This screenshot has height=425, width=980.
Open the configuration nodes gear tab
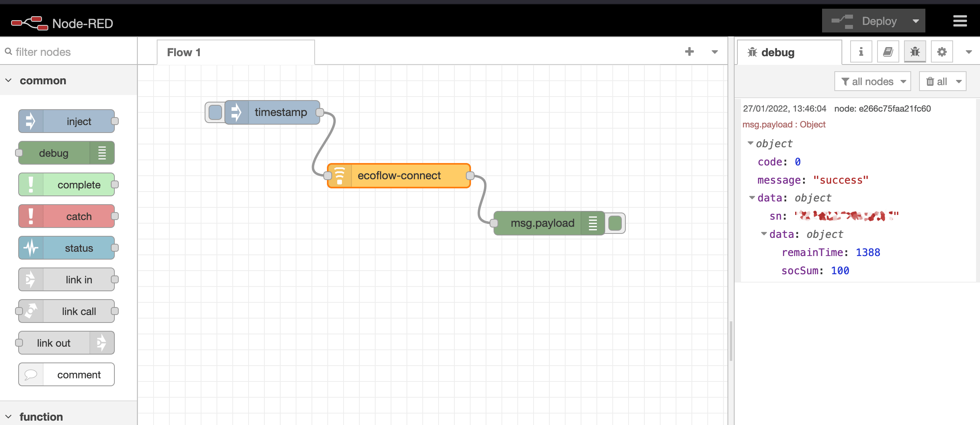[x=942, y=52]
